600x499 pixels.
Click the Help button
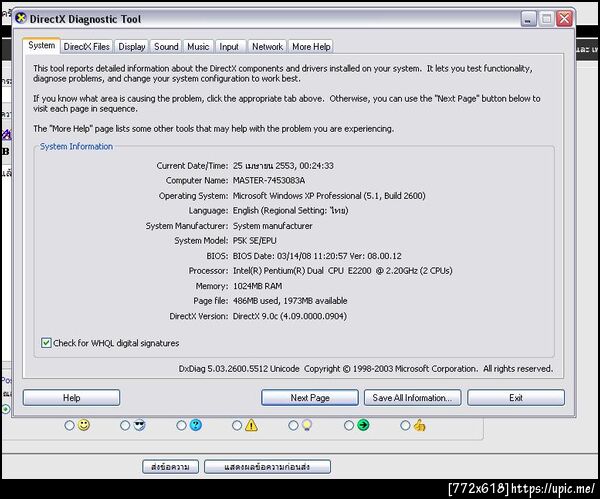point(72,398)
